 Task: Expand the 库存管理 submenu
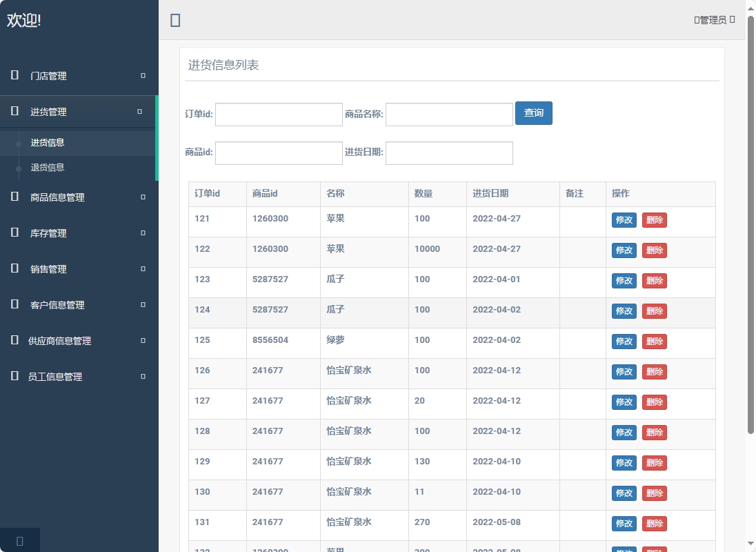pyautogui.click(x=143, y=233)
